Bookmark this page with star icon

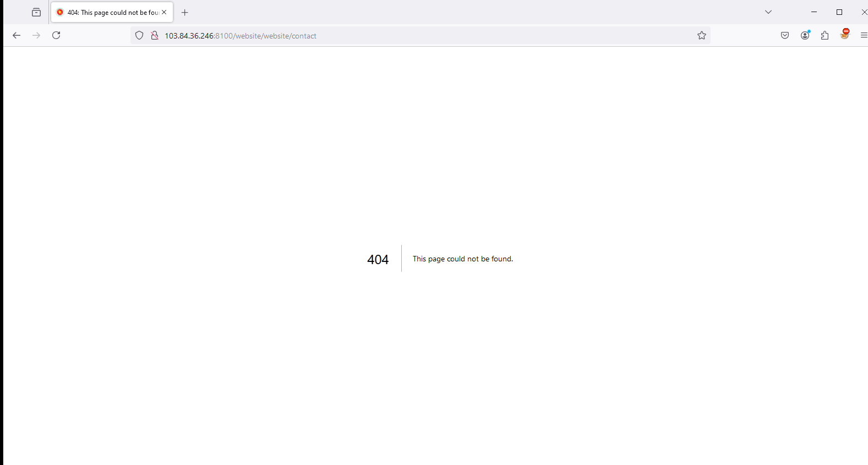tap(702, 35)
